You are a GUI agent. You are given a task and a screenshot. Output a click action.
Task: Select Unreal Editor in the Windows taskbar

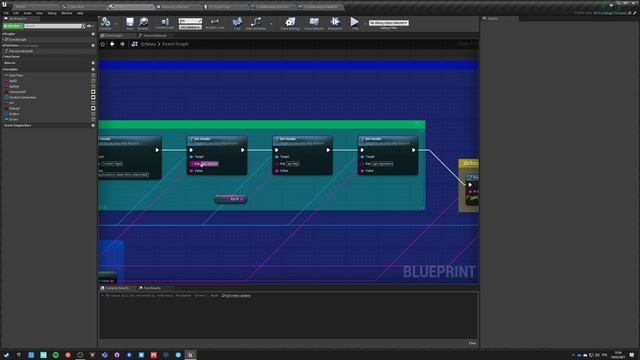(x=190, y=355)
